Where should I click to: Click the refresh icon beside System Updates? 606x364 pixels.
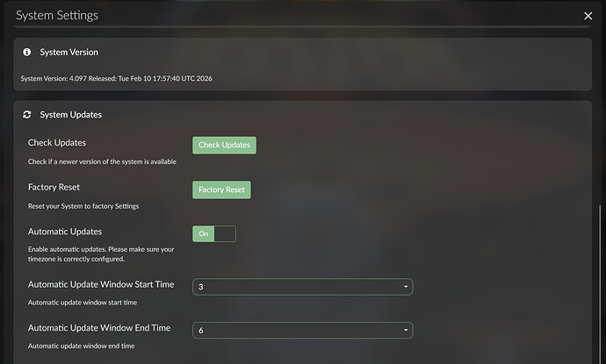[27, 115]
